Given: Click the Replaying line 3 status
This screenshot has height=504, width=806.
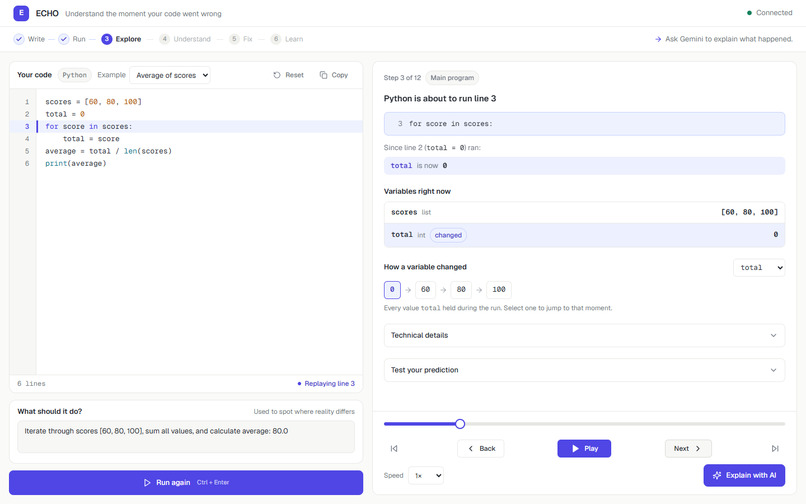Looking at the screenshot, I should 326,384.
